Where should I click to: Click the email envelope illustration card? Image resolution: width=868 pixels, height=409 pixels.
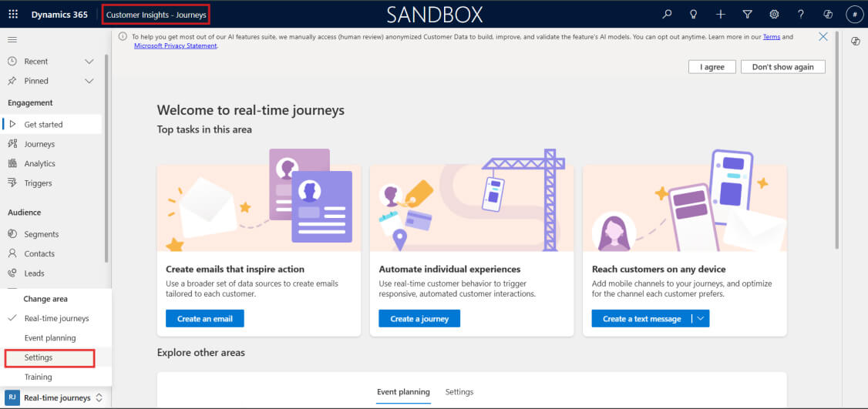click(x=258, y=199)
